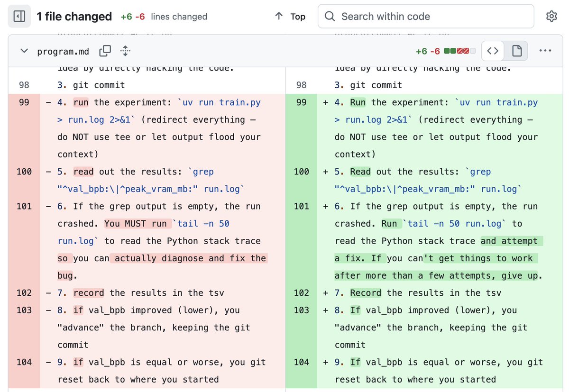Image resolution: width=569 pixels, height=392 pixels.
Task: Click 'lines changed' label in header
Action: 179,17
